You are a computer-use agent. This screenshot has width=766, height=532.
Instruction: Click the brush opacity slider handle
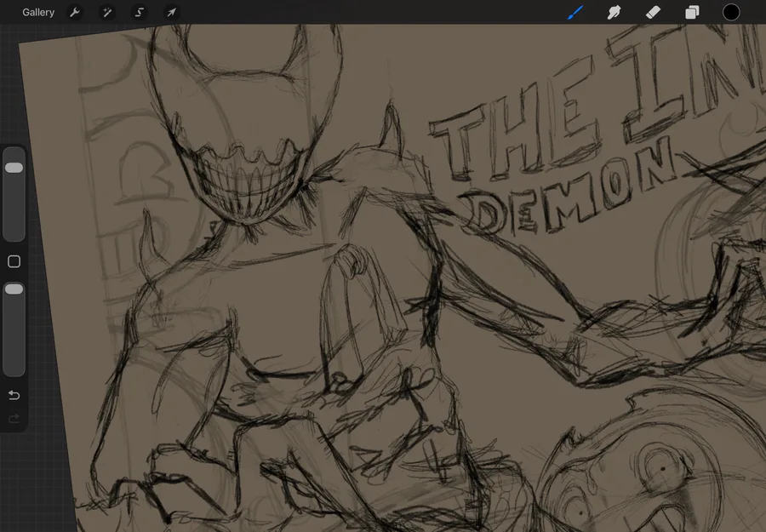pos(14,289)
